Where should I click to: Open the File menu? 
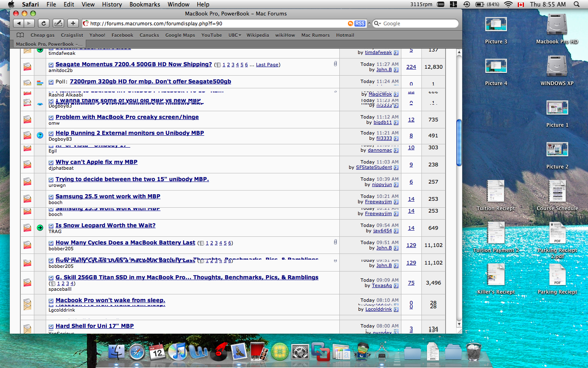click(x=51, y=4)
